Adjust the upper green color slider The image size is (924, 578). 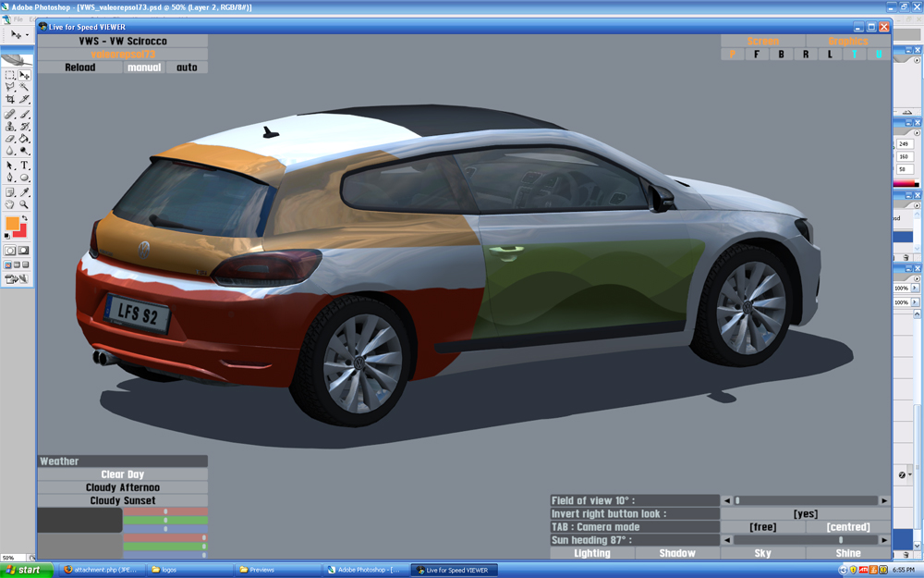165,520
